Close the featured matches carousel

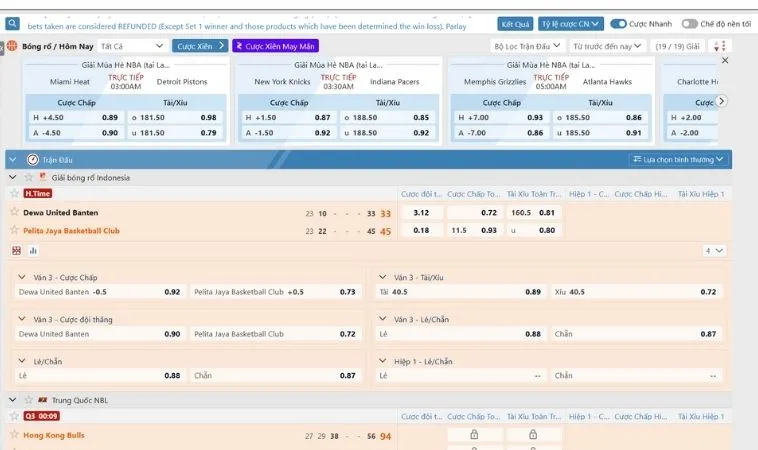click(x=725, y=60)
